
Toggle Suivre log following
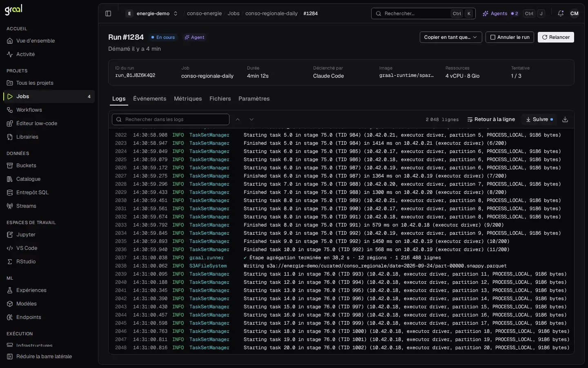coord(539,119)
